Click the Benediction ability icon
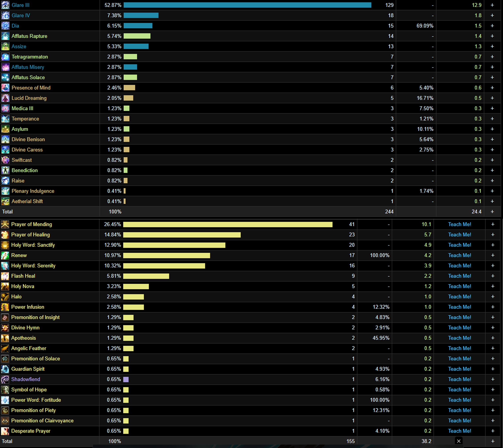Image resolution: width=503 pixels, height=448 pixels. (x=5, y=170)
